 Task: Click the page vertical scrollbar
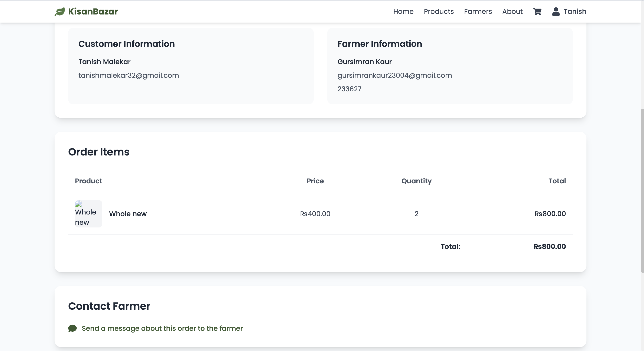point(642,191)
